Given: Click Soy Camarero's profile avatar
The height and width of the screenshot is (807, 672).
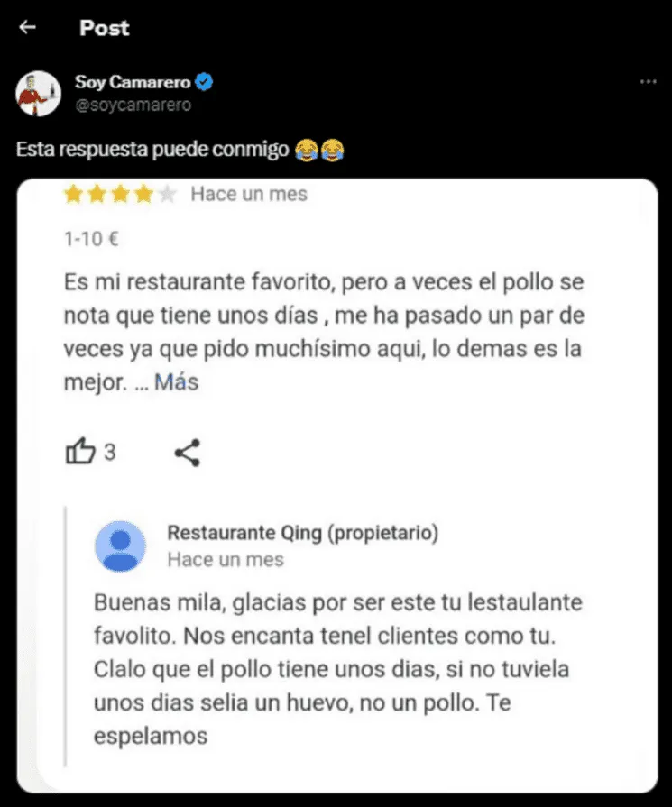Looking at the screenshot, I should [x=37, y=92].
